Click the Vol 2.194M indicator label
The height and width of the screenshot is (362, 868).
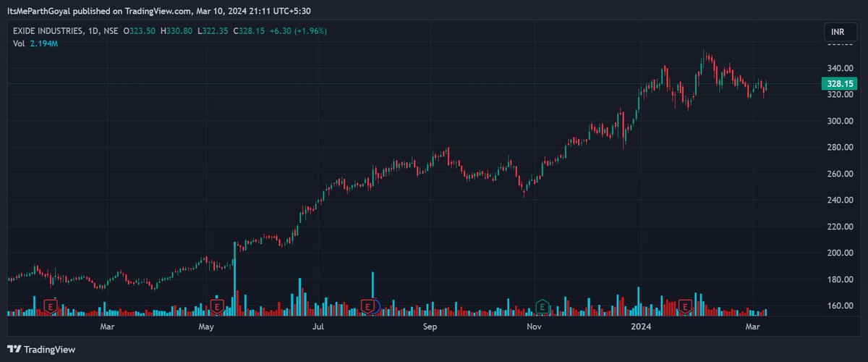click(x=36, y=44)
